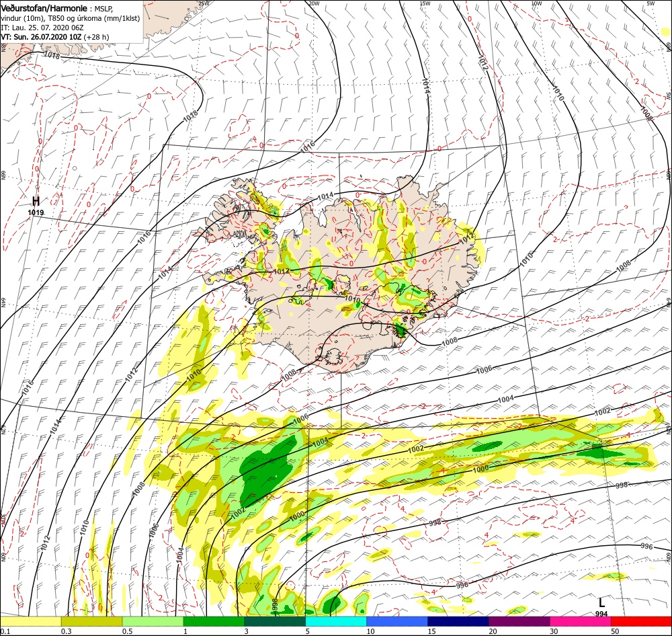
Task: Click the 'VT: Sun. 26.07.2020 10Z' valid time
Action: coord(41,37)
